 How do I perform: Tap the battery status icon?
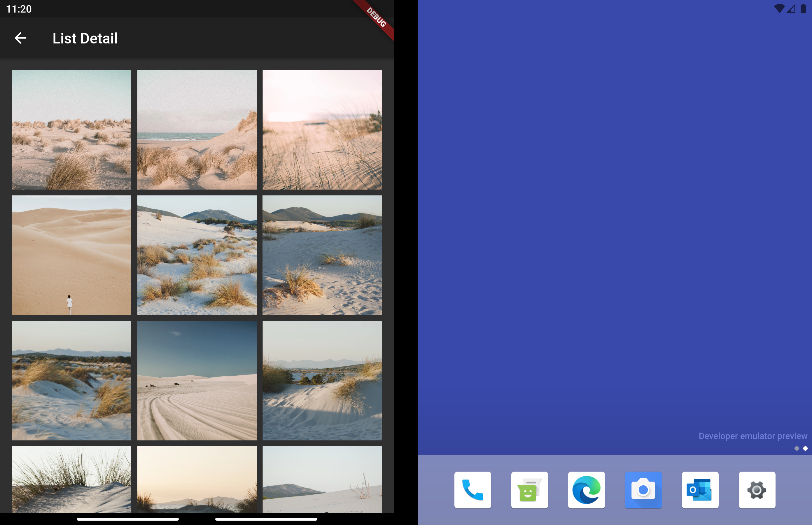pos(804,8)
